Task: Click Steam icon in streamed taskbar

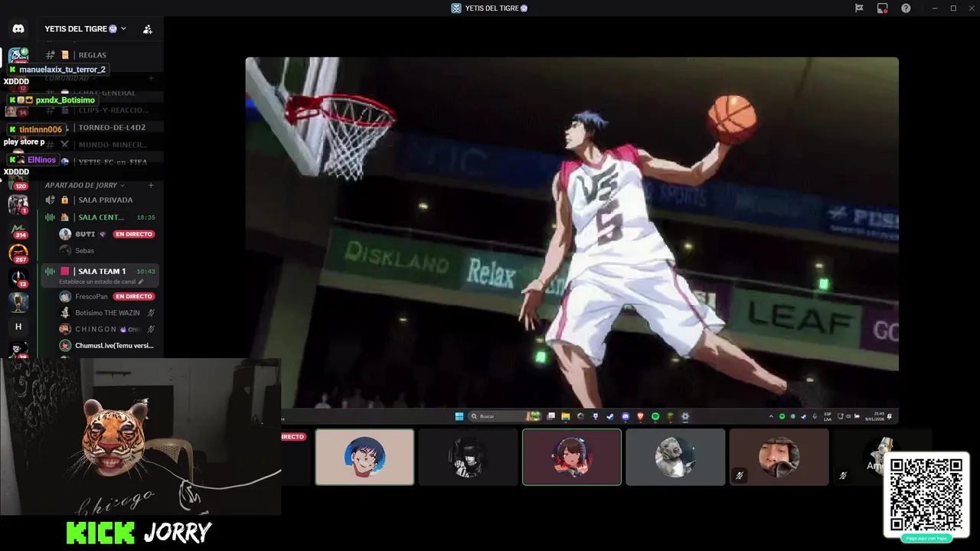Action: pyautogui.click(x=610, y=416)
